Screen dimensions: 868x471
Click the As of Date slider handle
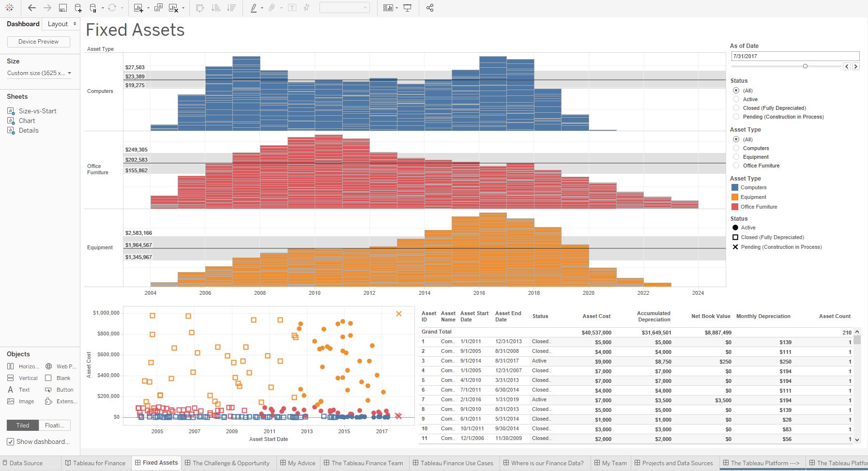[x=805, y=66]
